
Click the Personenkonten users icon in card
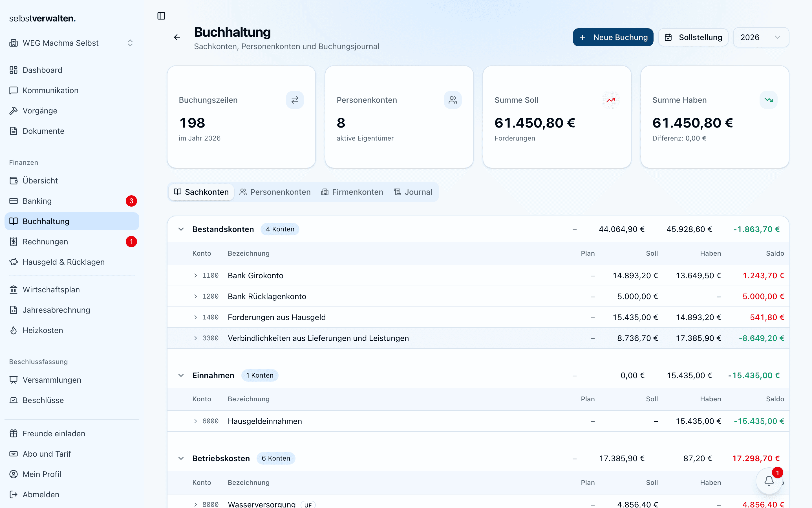coord(453,100)
